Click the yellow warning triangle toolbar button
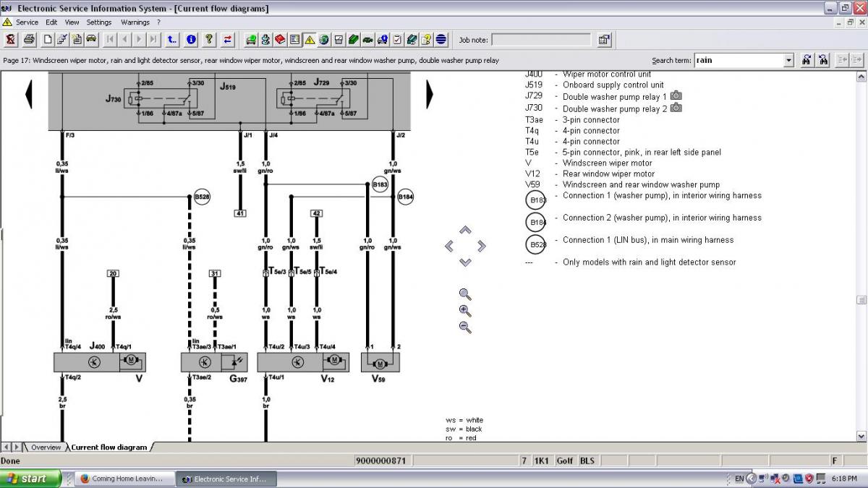 309,39
